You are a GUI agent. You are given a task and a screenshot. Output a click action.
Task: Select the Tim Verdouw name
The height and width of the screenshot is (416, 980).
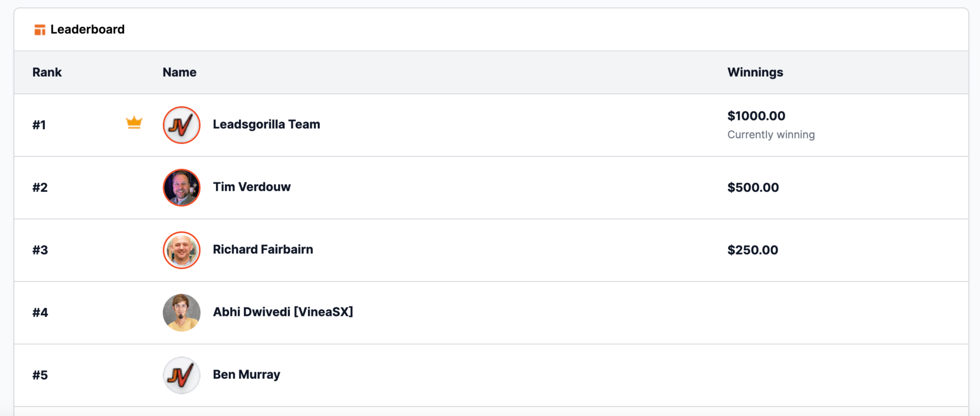(x=252, y=187)
